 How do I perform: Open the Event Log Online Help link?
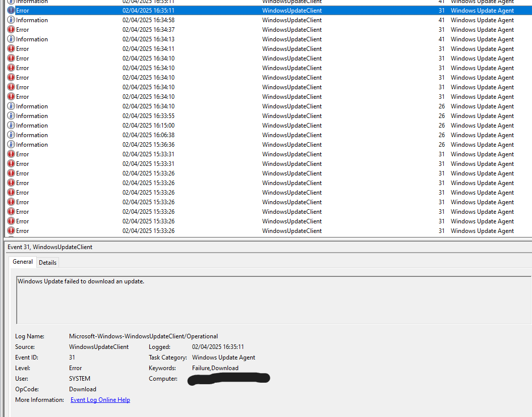click(100, 400)
